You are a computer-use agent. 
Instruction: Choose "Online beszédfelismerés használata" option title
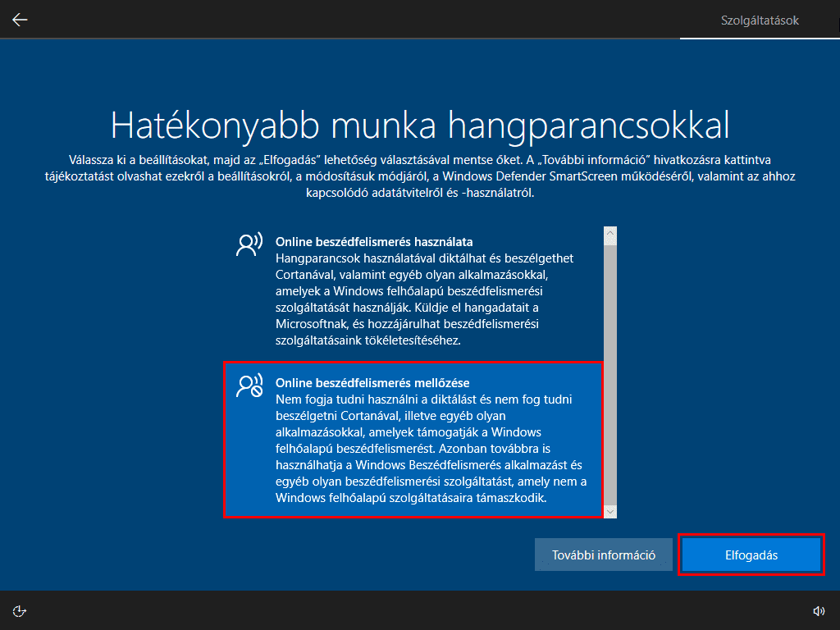coord(374,242)
